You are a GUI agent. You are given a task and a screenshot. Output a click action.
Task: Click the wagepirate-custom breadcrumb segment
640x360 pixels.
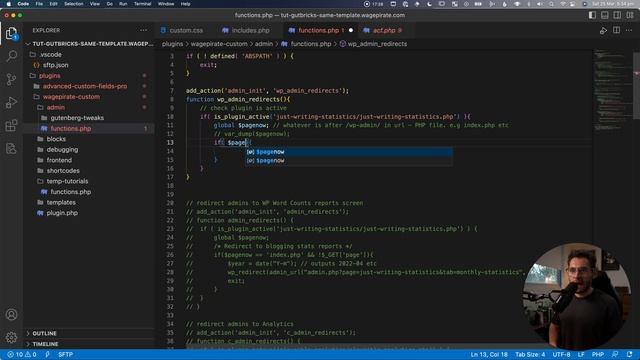[x=219, y=44]
